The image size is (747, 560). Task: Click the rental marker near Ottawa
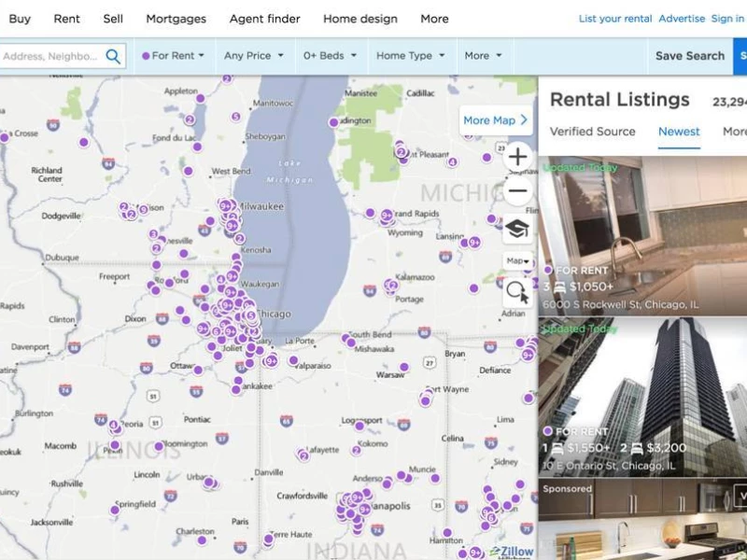point(198,370)
